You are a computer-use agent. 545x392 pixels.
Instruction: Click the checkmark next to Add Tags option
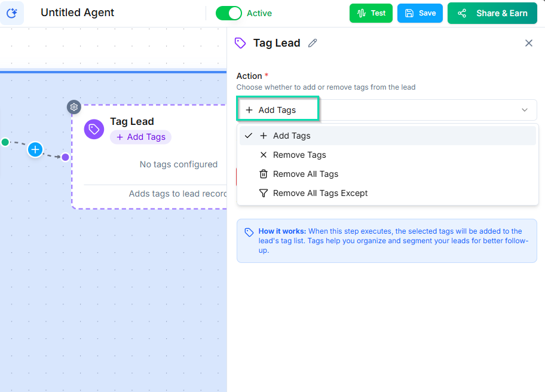point(249,136)
